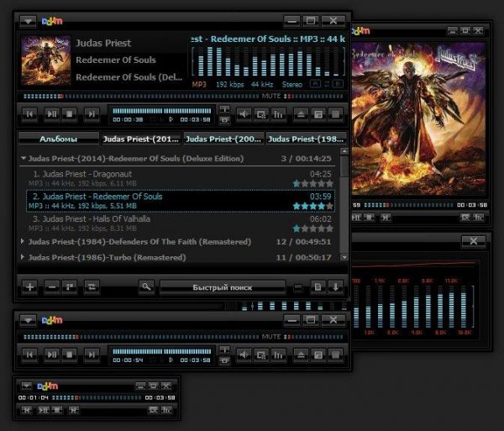
Task: Open the playlist sort icon
Action: pos(70,286)
